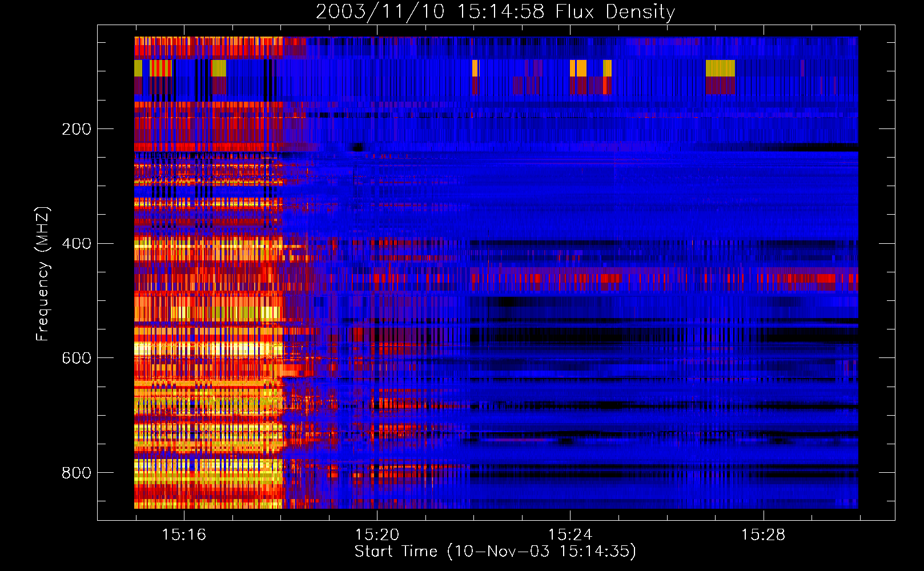Click the 15:28 time tick label

[763, 535]
